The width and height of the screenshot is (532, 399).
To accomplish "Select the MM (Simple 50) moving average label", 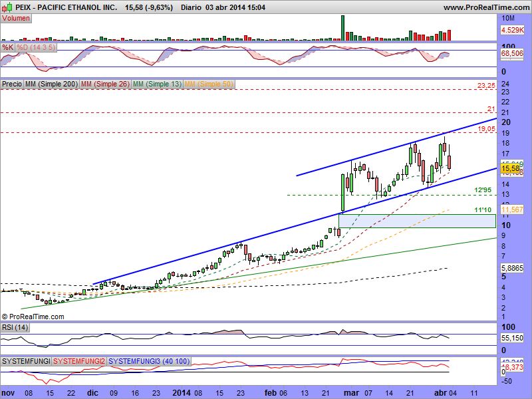I will [209, 84].
